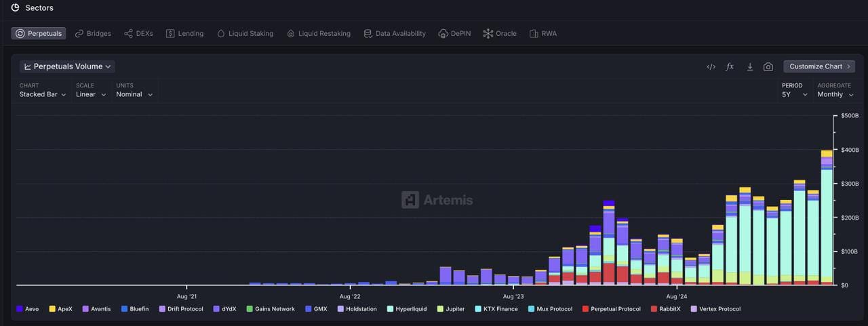Click the Data Availability database icon
This screenshot has width=868, height=326.
(368, 33)
